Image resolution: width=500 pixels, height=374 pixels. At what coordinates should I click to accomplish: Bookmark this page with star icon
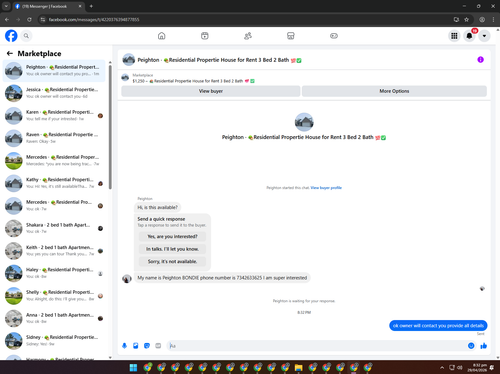click(x=466, y=20)
